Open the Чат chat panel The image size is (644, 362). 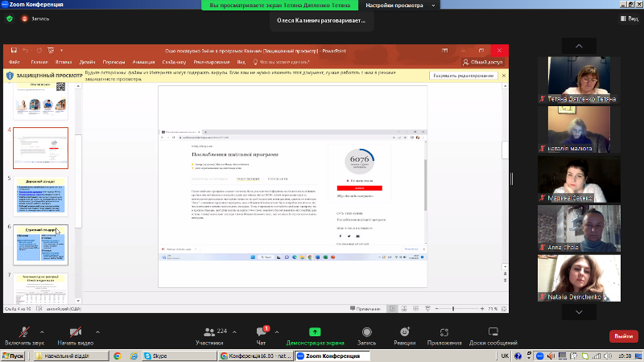(262, 331)
